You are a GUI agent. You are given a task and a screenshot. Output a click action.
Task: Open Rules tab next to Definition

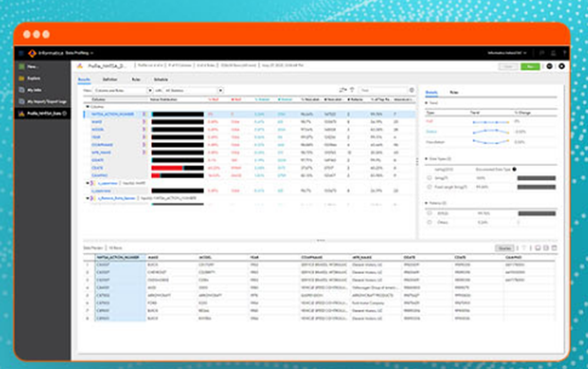(x=136, y=79)
